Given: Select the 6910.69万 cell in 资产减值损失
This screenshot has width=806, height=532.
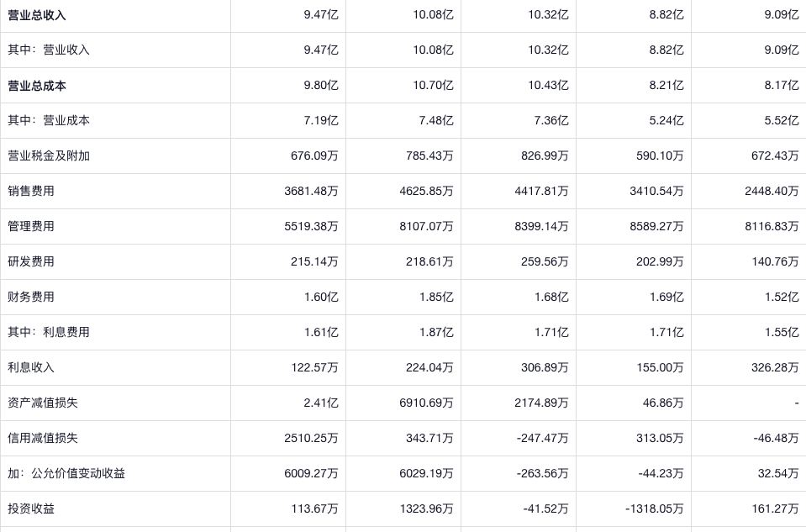Looking at the screenshot, I should (426, 403).
